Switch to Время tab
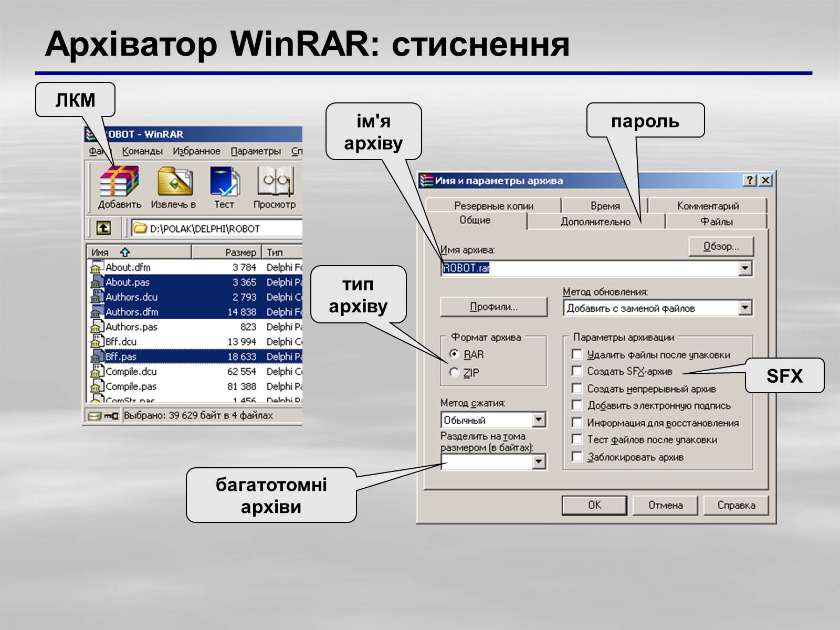Image resolution: width=840 pixels, height=630 pixels. pyautogui.click(x=605, y=206)
